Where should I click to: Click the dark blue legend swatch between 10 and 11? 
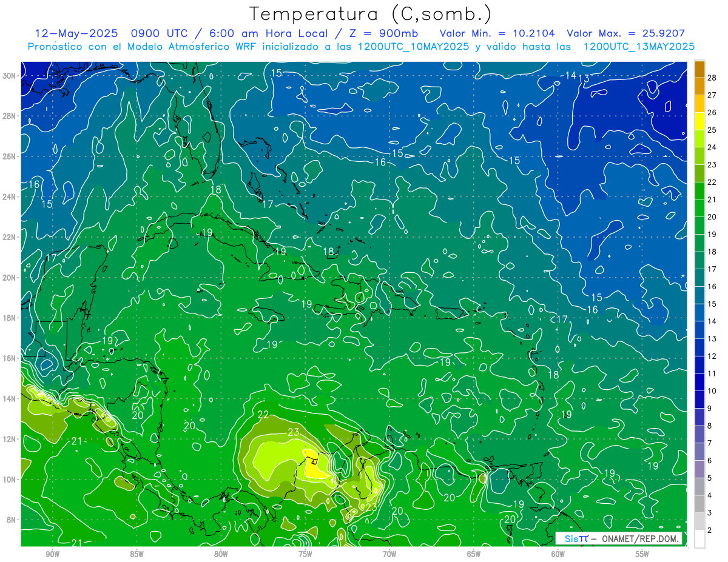(x=700, y=383)
